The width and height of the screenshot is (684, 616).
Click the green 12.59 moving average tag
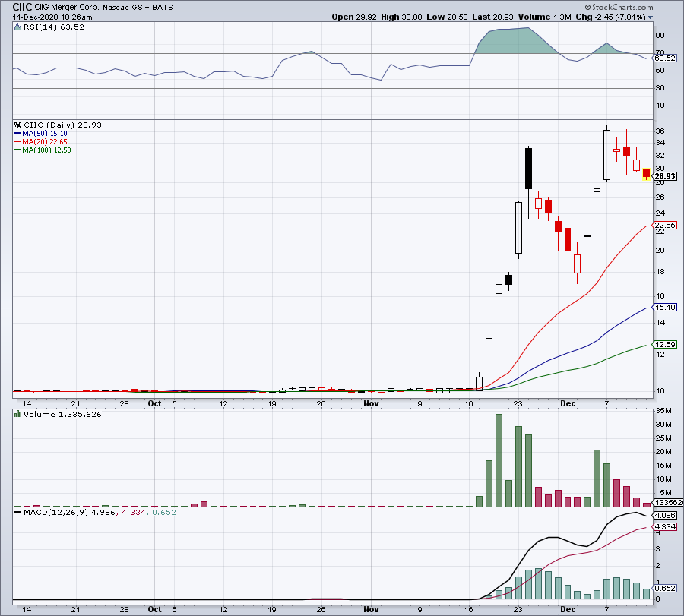[x=665, y=344]
